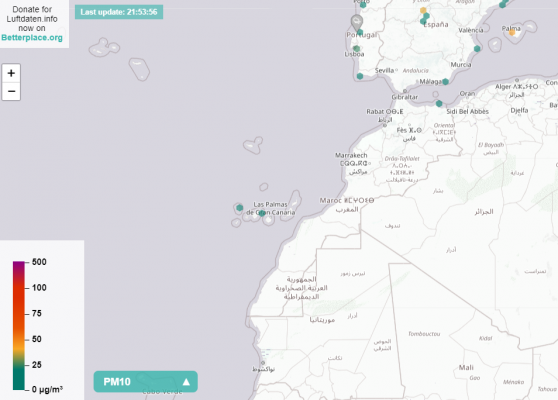Select the westernmost Canary Islands sensor hexagon
This screenshot has height=400, width=558.
tap(239, 207)
